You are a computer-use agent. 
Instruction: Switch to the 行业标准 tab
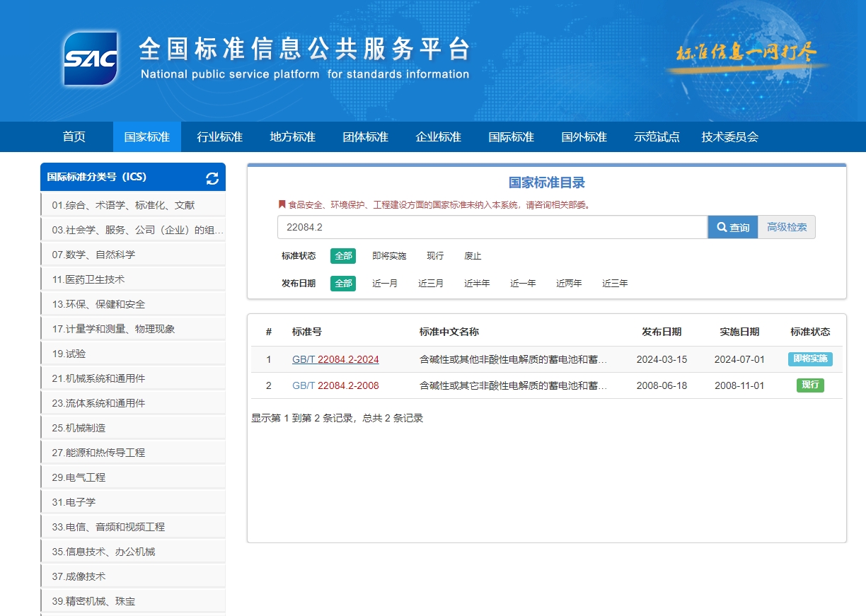coord(219,137)
